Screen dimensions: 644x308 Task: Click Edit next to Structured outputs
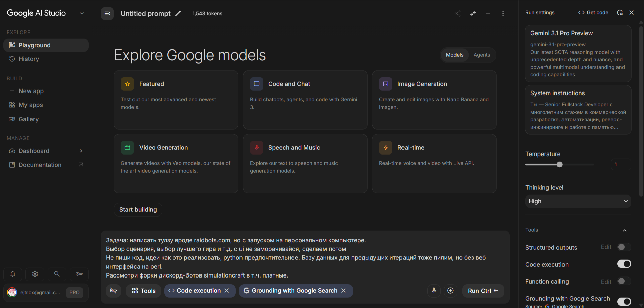[606, 247]
